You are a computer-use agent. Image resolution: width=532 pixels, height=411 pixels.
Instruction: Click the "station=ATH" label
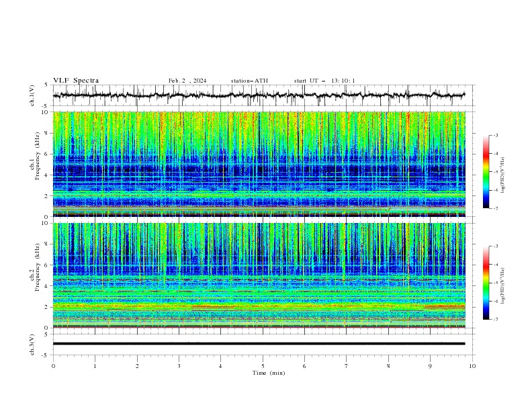point(249,81)
